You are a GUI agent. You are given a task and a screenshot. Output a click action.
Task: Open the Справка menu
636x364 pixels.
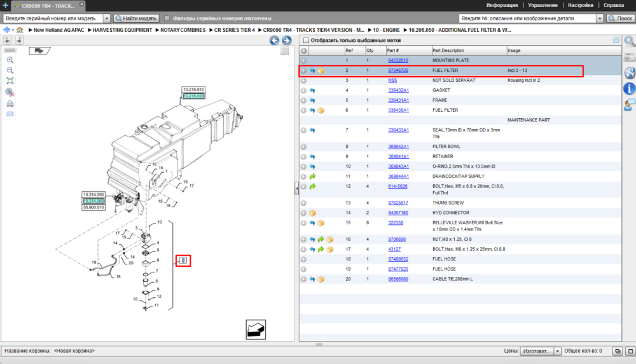click(x=614, y=5)
